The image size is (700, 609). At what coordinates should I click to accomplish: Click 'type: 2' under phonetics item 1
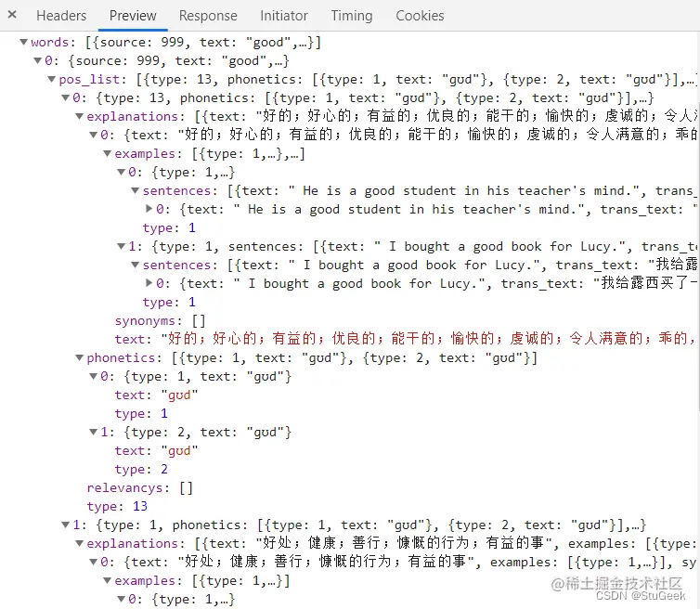141,469
